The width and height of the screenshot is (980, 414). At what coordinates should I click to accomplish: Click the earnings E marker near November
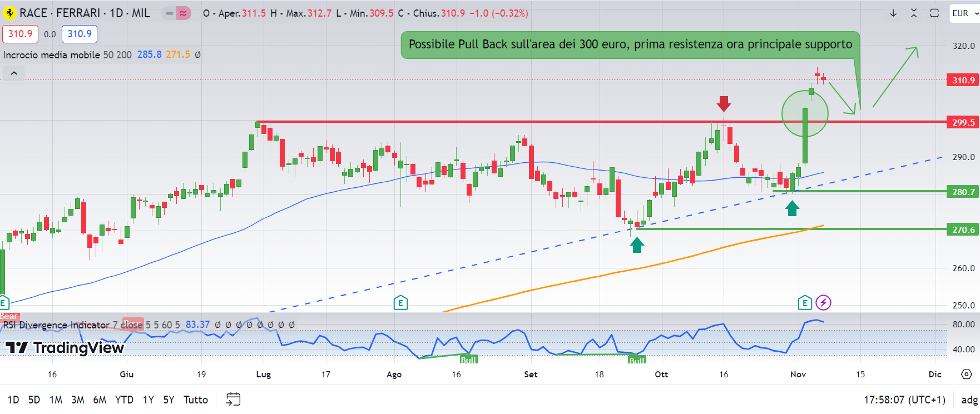805,303
